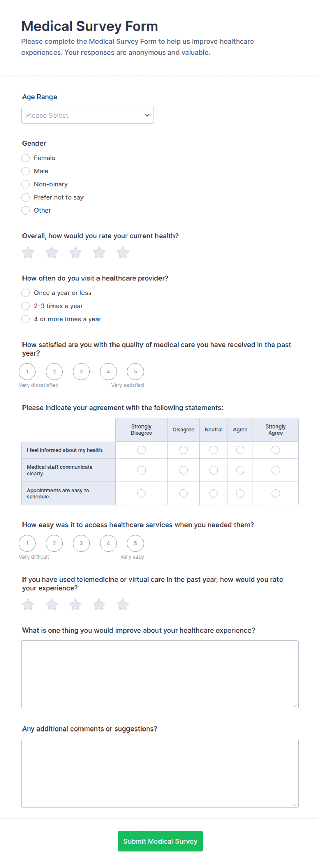Rate telemedicine experience with second star
This screenshot has width=317, height=868.
click(x=52, y=605)
